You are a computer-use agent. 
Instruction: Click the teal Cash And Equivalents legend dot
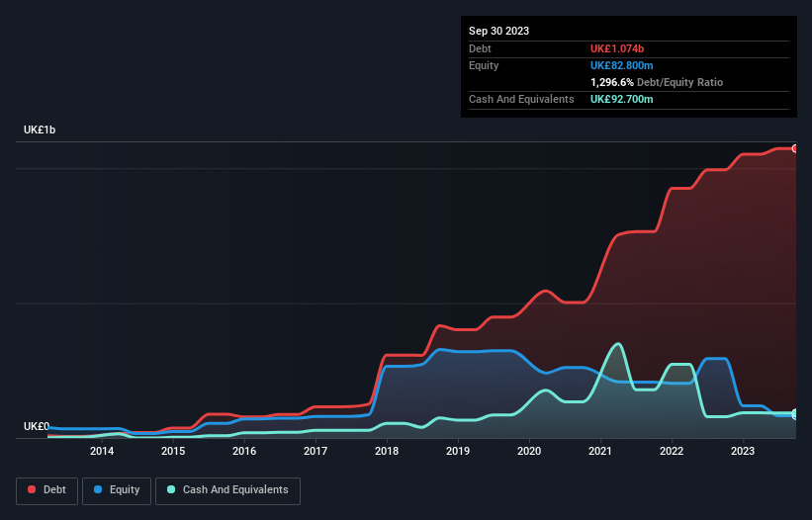click(171, 489)
